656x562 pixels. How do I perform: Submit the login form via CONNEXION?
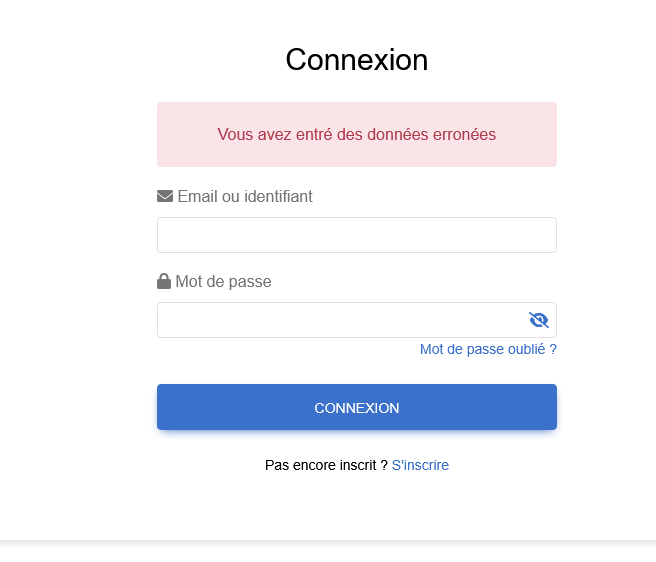click(357, 407)
